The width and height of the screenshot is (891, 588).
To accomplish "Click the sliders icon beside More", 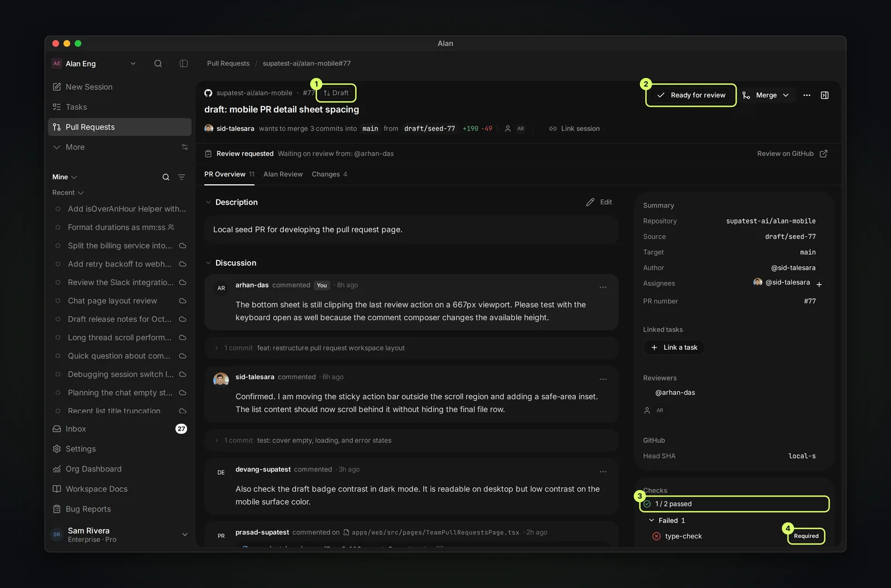I will pyautogui.click(x=185, y=147).
